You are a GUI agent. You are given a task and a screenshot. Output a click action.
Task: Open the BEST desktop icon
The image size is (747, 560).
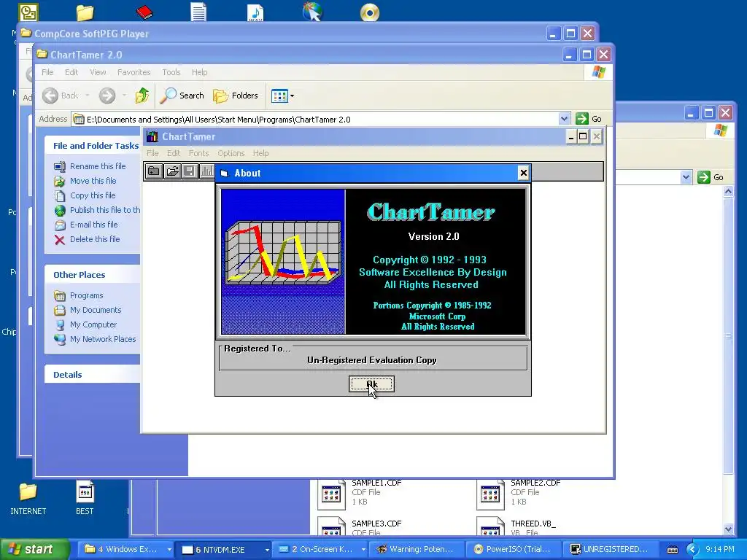[85, 499]
